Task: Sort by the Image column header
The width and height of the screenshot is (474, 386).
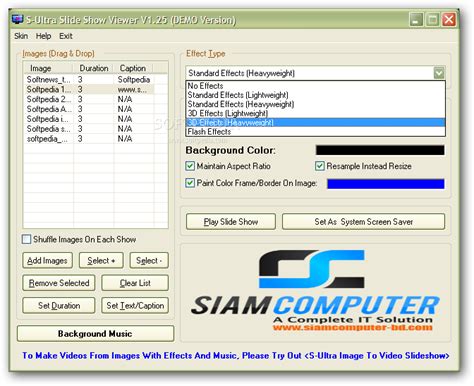Action: coord(48,68)
